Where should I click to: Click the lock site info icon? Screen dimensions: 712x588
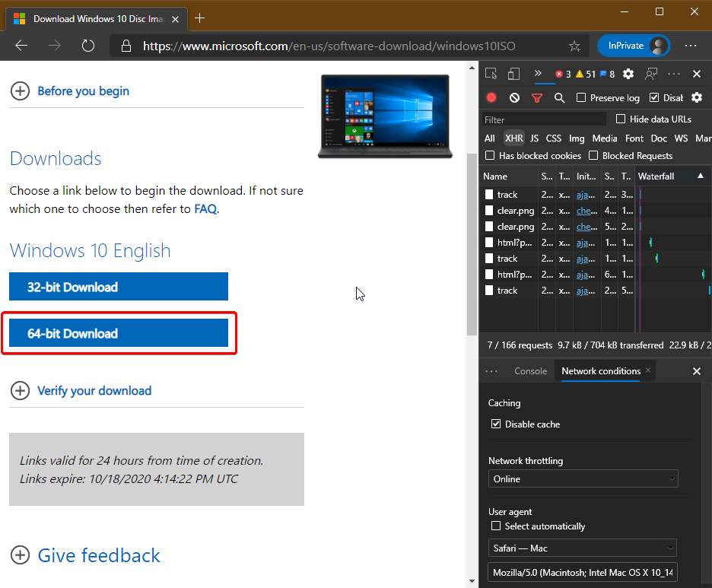(x=126, y=46)
